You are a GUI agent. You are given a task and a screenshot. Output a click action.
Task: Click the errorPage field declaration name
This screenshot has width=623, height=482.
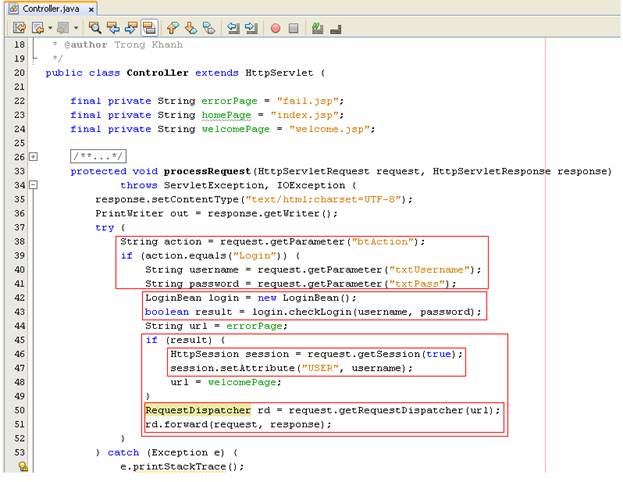(x=229, y=101)
